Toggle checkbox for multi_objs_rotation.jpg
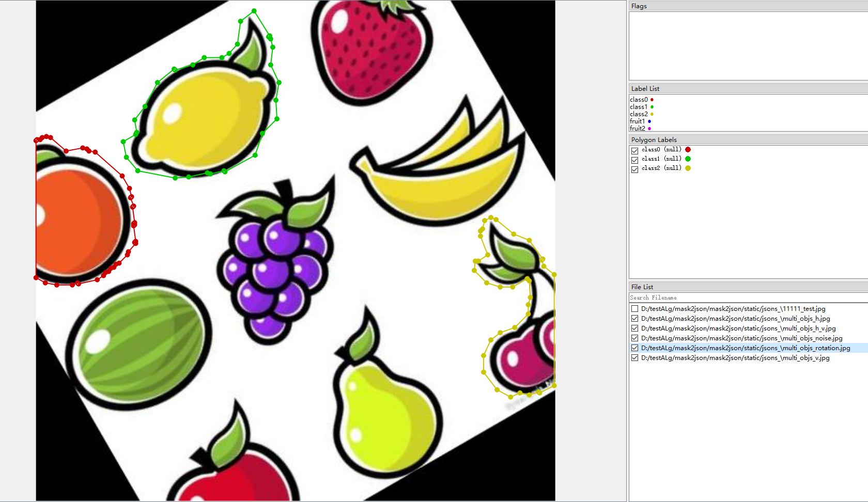The width and height of the screenshot is (868, 502). (634, 348)
